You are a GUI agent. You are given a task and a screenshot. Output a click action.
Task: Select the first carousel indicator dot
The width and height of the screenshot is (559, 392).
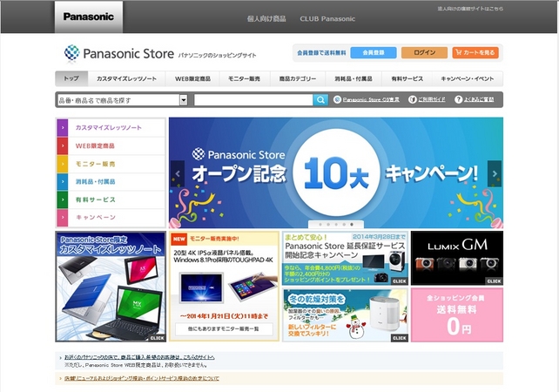(320, 225)
